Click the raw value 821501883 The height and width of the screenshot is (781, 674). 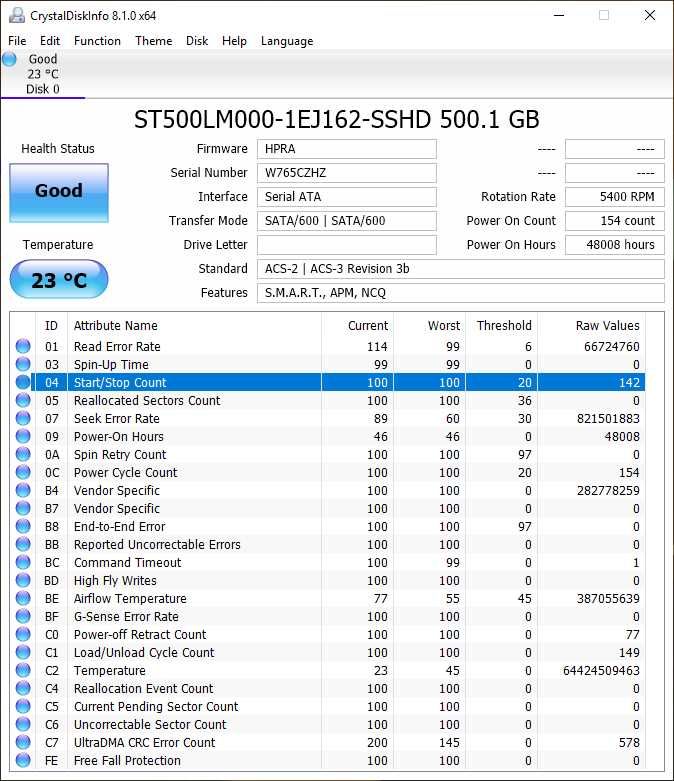pos(608,418)
